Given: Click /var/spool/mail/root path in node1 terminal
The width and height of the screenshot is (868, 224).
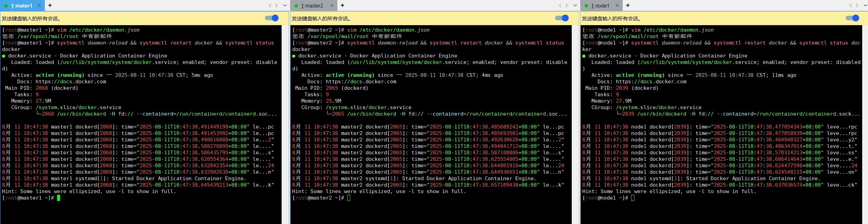Looking at the screenshot, I should [x=628, y=36].
